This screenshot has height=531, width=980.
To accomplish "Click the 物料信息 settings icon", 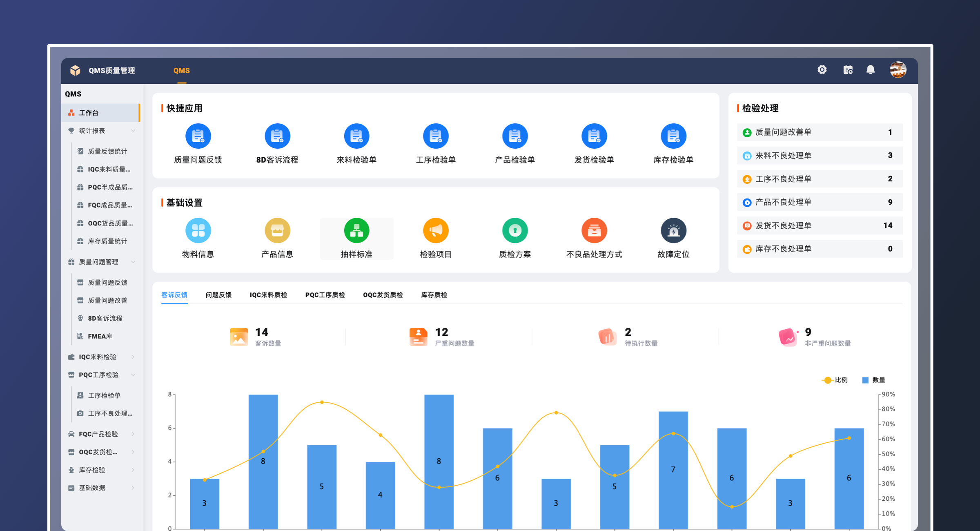I will pyautogui.click(x=198, y=230).
